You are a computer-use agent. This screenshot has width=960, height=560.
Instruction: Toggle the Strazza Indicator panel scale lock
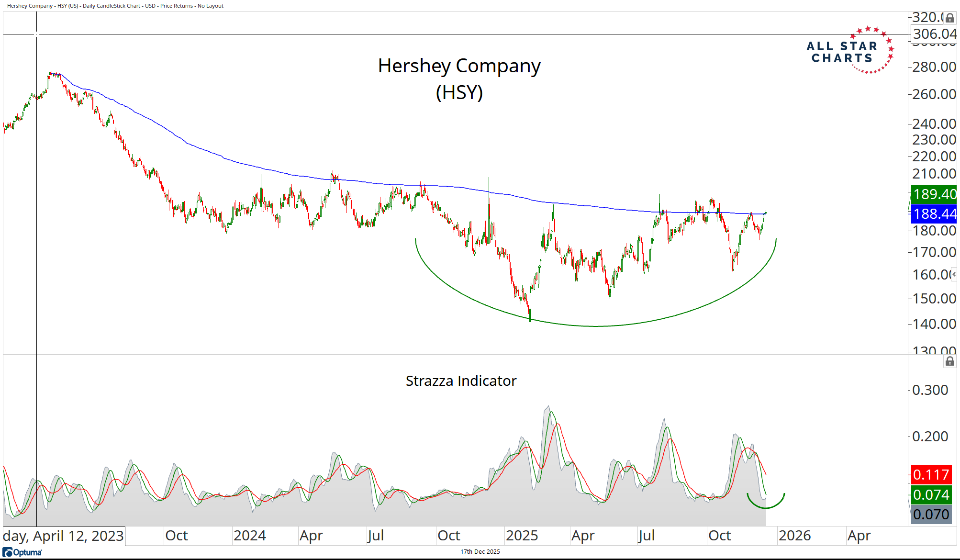(x=949, y=361)
